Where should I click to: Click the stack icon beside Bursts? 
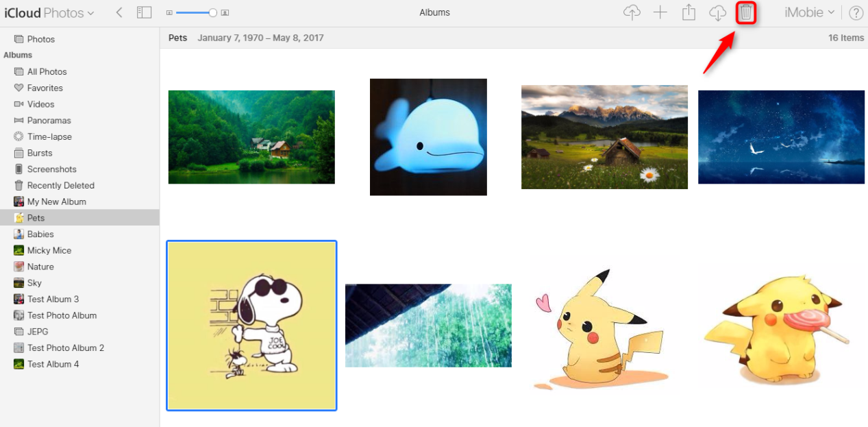[19, 153]
